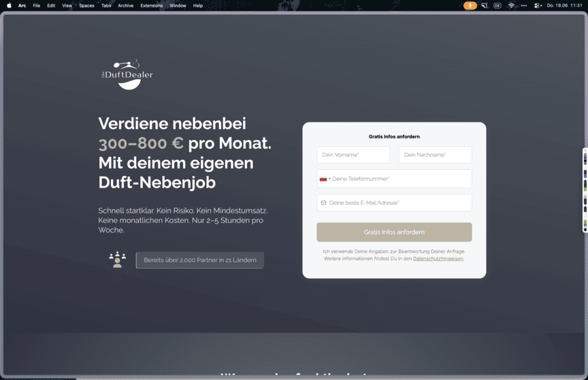This screenshot has width=588, height=380.
Task: Click the Gratis Infos anfordern form heading
Action: (x=394, y=137)
